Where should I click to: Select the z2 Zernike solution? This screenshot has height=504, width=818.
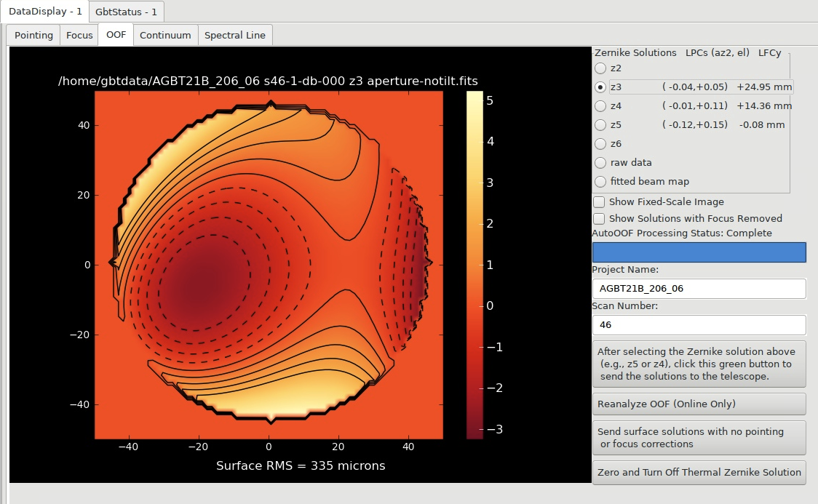tap(600, 68)
